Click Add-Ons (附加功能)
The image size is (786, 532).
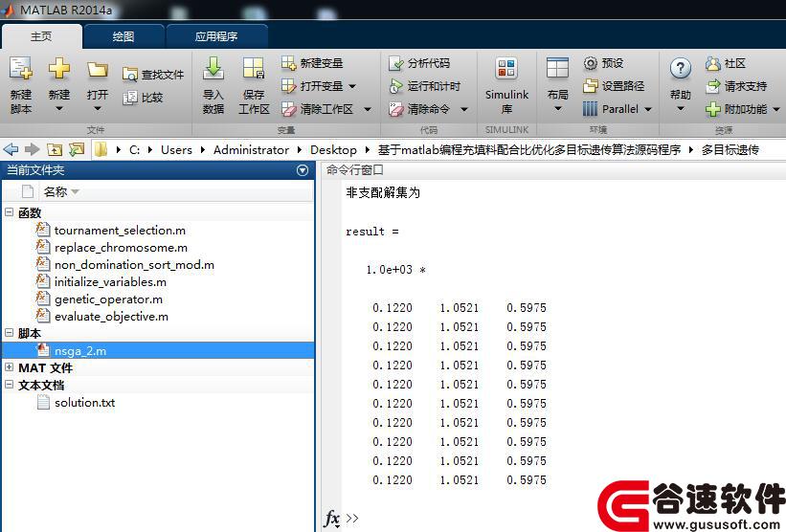point(736,109)
